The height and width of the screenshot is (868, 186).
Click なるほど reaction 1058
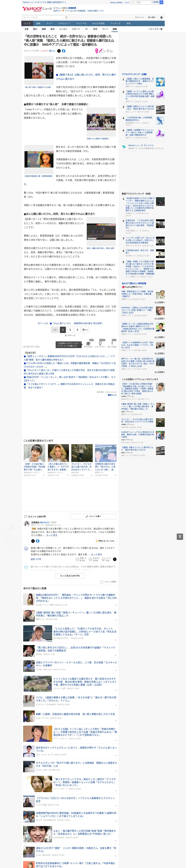point(94,559)
